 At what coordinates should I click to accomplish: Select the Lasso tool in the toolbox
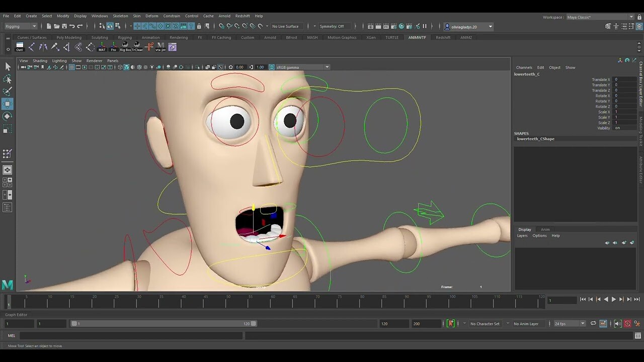7,79
